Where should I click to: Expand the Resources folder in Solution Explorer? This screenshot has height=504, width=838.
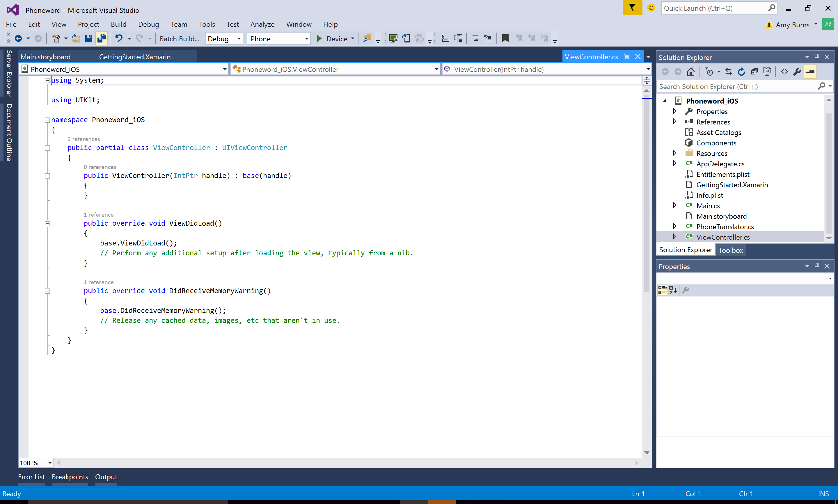coord(675,153)
